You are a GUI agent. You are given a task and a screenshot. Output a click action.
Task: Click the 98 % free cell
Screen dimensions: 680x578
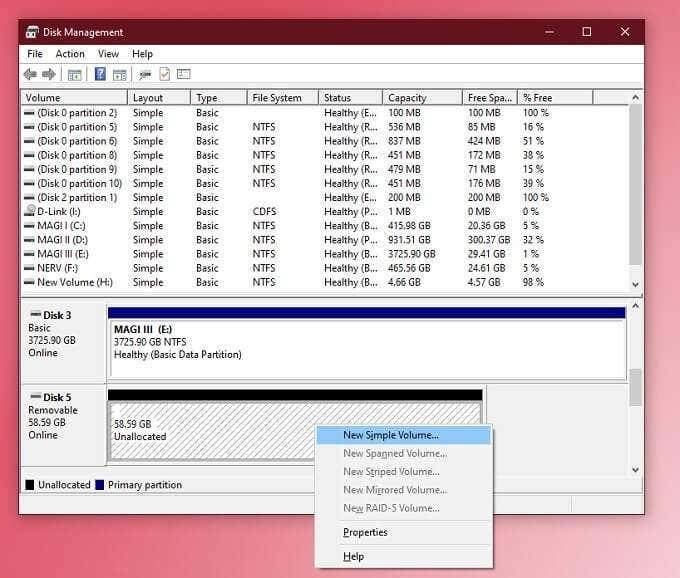(533, 282)
